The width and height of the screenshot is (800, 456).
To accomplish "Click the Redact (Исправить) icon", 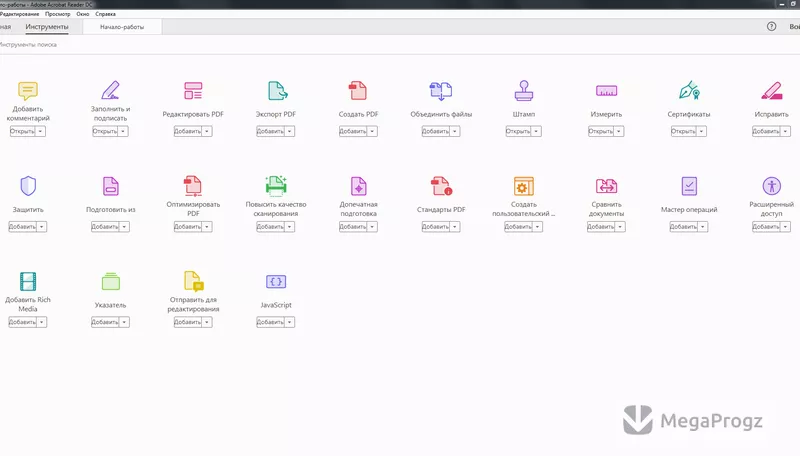I will 771,91.
